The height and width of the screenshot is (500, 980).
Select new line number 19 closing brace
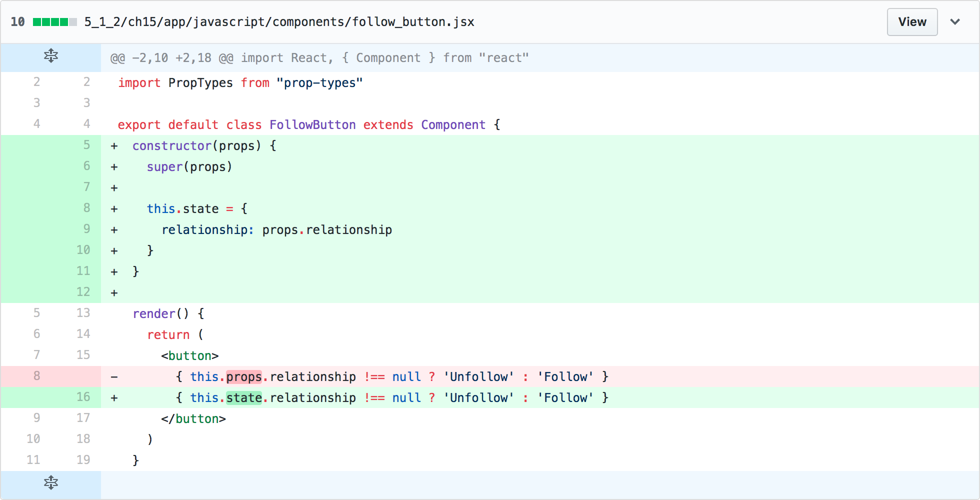pyautogui.click(x=83, y=460)
